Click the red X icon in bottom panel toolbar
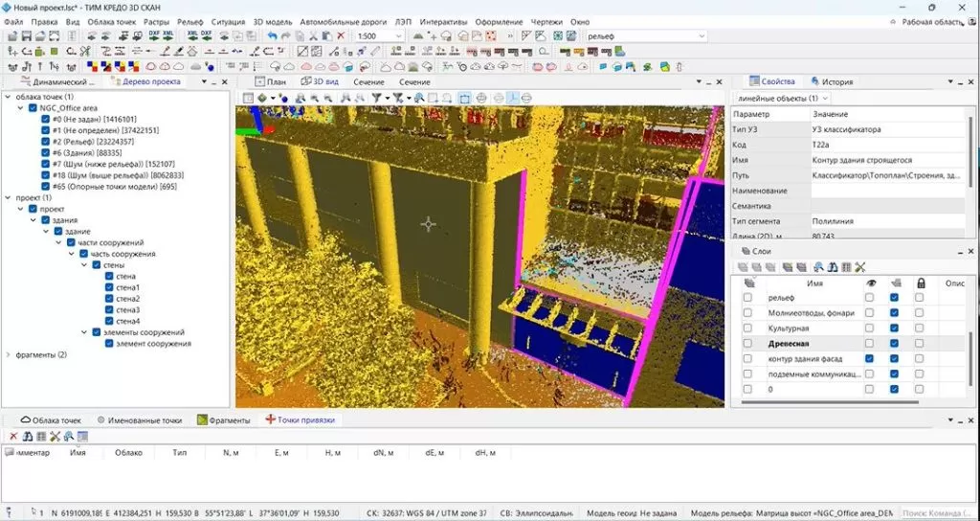Screen dimensions: 980x521 pyautogui.click(x=13, y=437)
